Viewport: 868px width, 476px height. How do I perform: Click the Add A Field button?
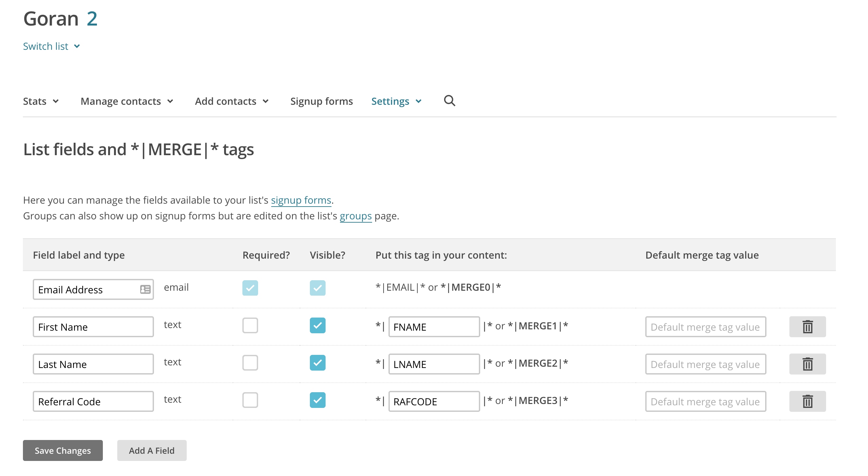click(x=152, y=450)
